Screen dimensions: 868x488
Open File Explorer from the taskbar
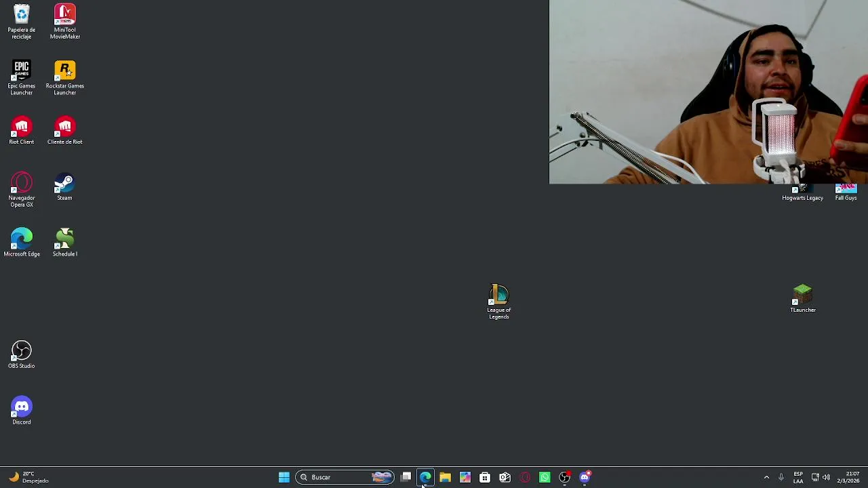(x=445, y=477)
